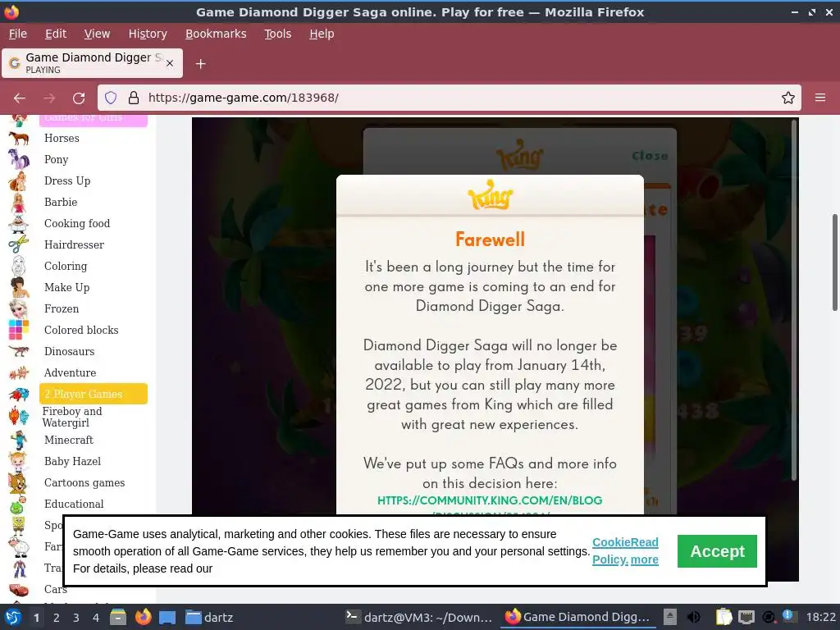Click the Fireboy and Watergirl icon

coord(19,417)
